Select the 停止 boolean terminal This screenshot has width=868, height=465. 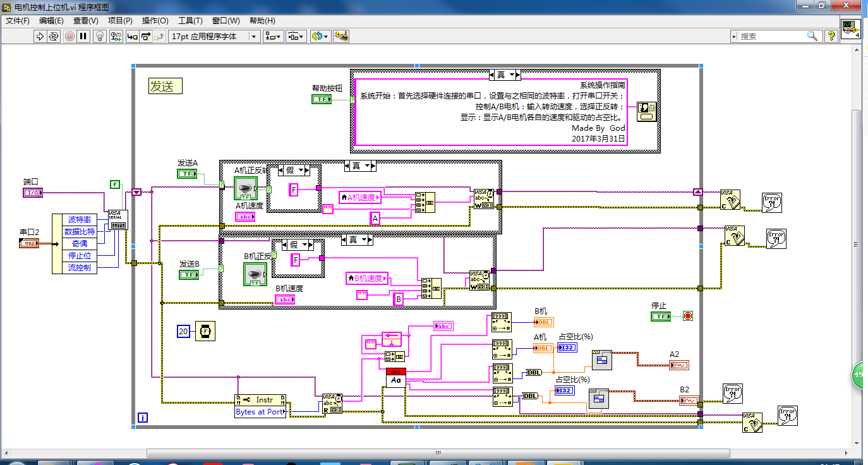pos(661,316)
